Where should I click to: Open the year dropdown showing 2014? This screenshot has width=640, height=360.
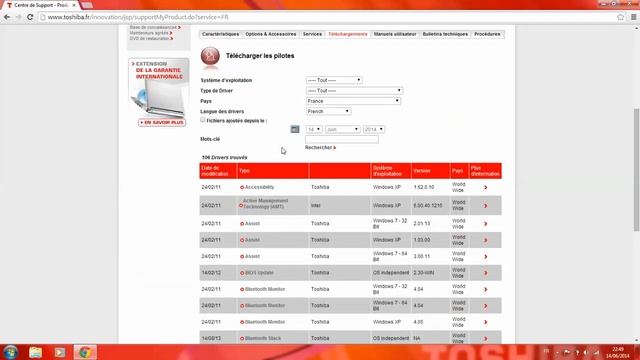(373, 129)
